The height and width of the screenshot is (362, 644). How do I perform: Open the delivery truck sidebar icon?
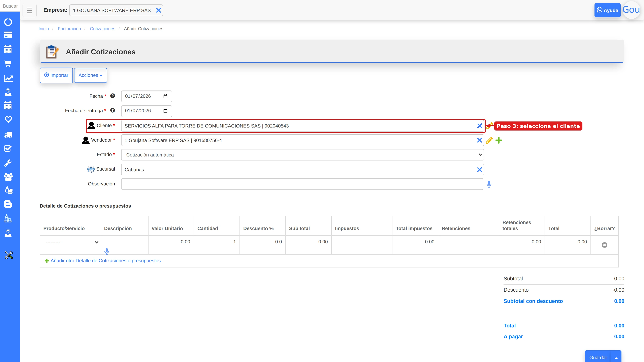point(8,135)
